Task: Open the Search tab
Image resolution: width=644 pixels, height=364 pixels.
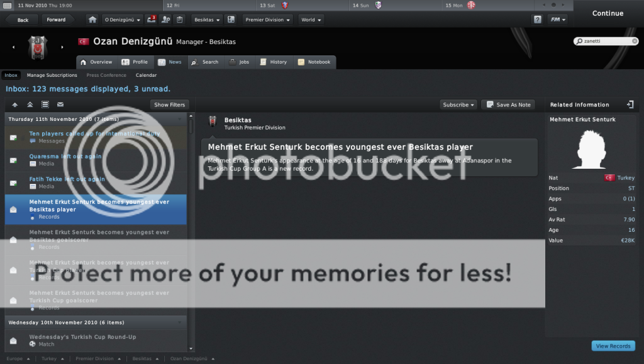Action: click(x=204, y=62)
